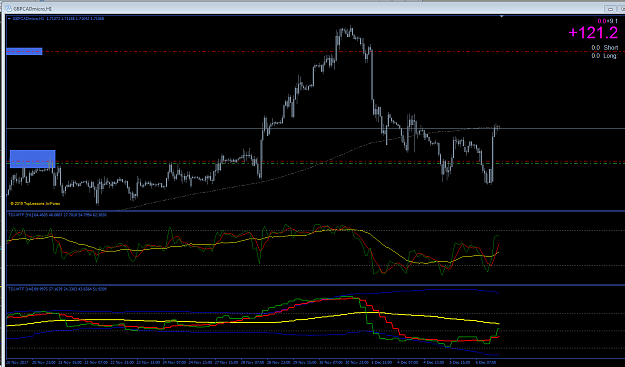Click the second TDI H4 indicator label
625x367 pixels.
(x=57, y=289)
